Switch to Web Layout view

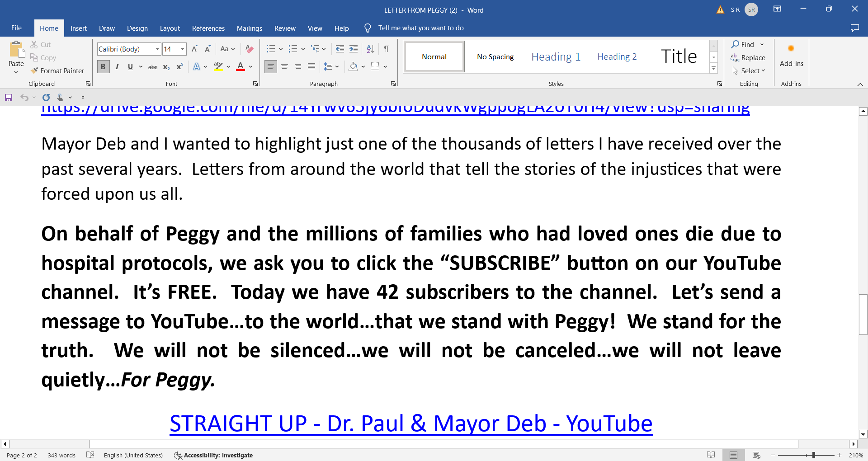point(756,455)
